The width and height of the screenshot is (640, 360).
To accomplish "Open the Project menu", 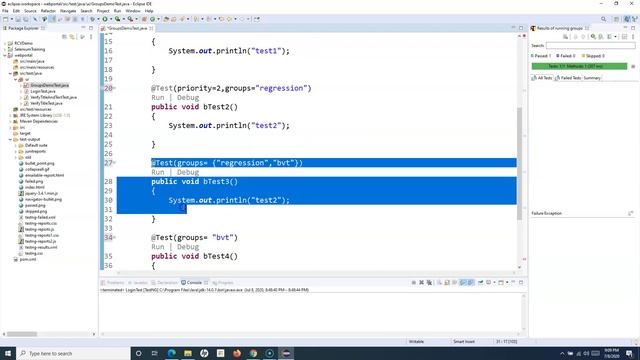I will 103,11.
